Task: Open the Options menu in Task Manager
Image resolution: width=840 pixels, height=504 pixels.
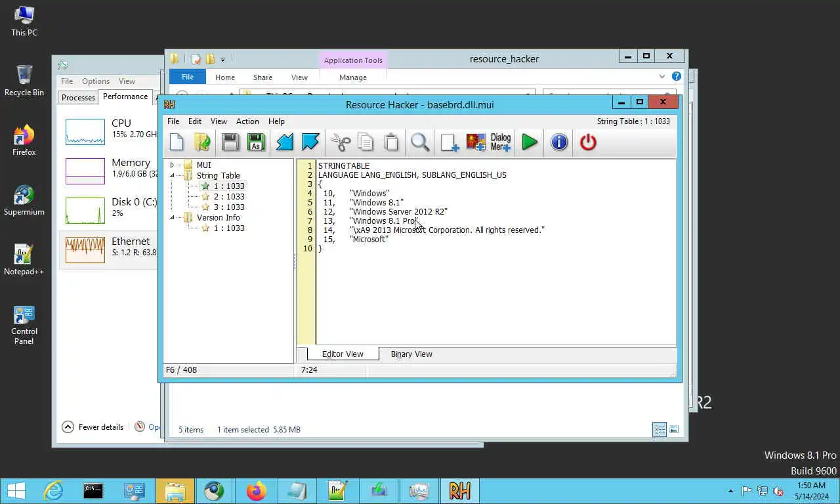Action: (96, 81)
